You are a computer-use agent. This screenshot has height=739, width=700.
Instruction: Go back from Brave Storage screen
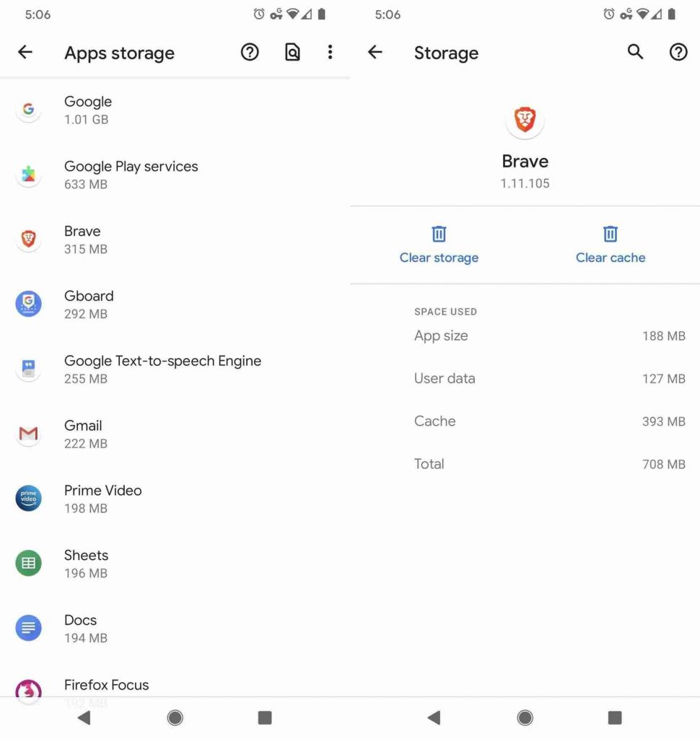[x=375, y=52]
